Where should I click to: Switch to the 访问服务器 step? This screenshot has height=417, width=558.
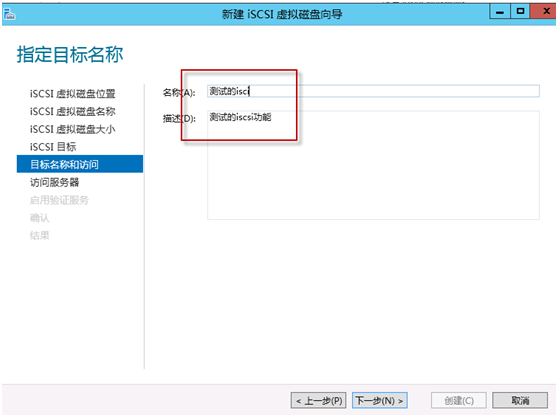(54, 182)
